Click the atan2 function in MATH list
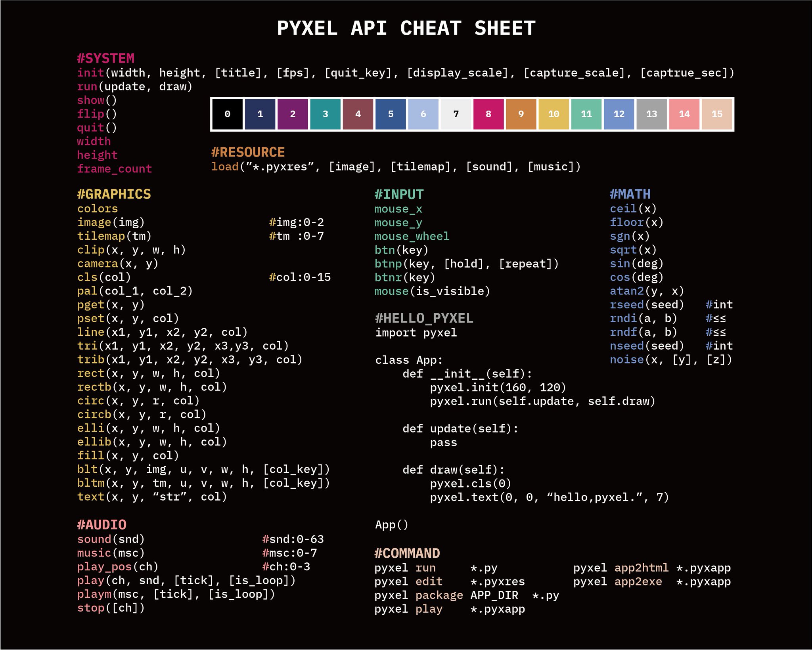The image size is (812, 650). click(x=626, y=291)
